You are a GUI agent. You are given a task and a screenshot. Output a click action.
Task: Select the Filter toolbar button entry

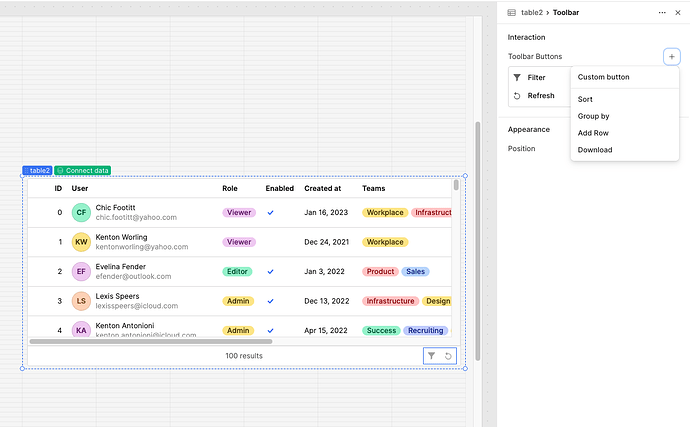(537, 77)
